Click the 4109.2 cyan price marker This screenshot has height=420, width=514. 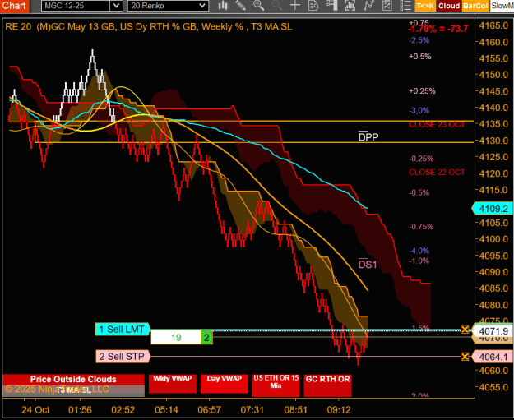493,209
